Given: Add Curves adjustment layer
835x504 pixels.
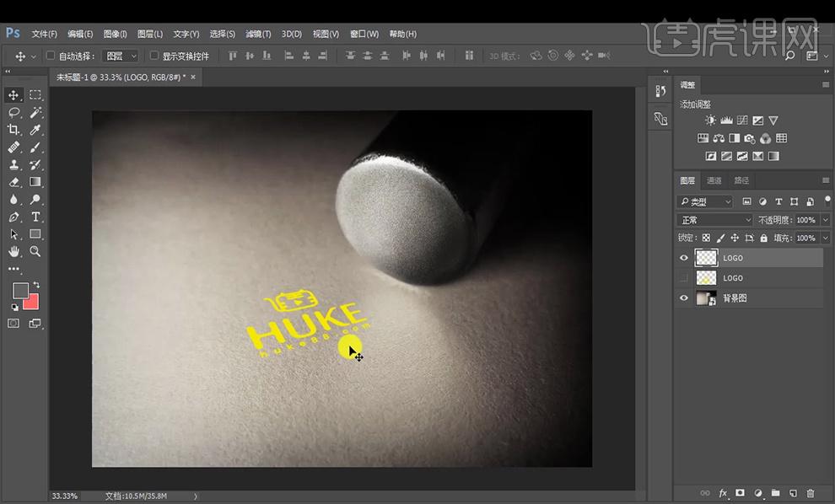Looking at the screenshot, I should coord(742,121).
